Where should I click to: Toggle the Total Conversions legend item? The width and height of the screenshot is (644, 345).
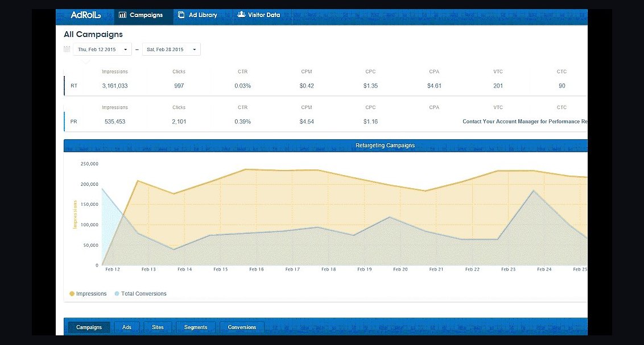(141, 294)
